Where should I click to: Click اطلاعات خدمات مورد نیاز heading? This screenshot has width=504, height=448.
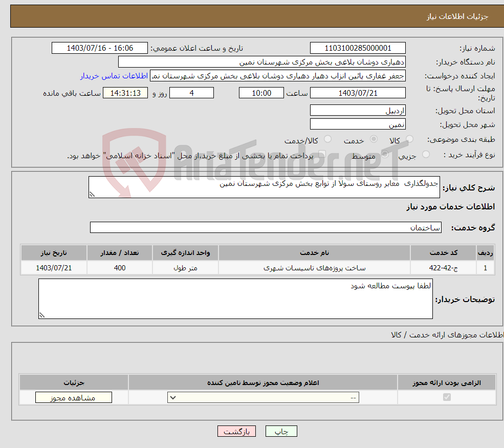click(x=450, y=207)
